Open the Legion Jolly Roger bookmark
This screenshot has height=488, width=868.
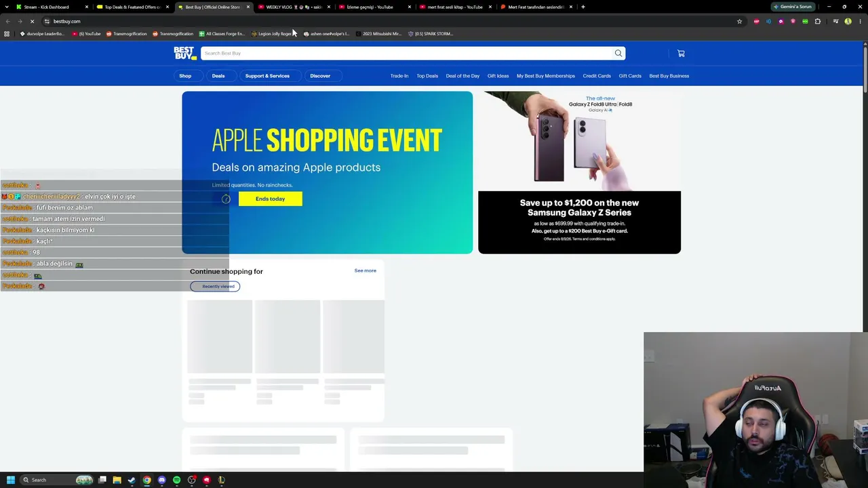click(271, 33)
